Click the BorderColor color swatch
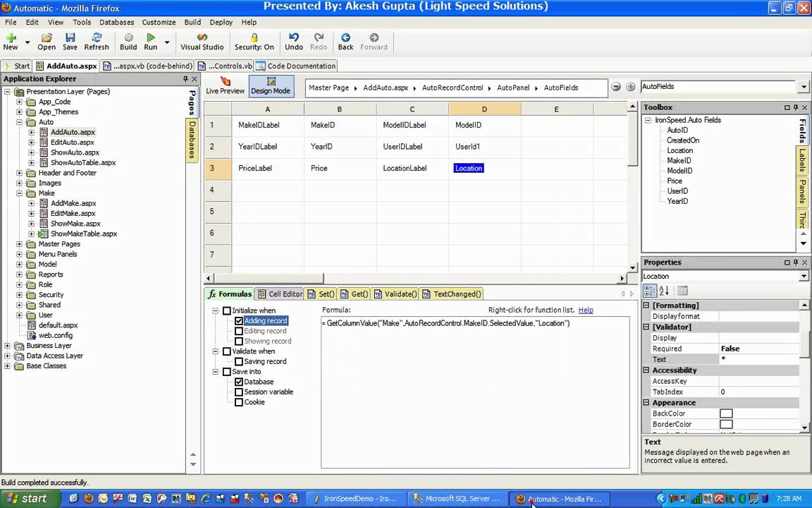The image size is (812, 508). pyautogui.click(x=726, y=425)
